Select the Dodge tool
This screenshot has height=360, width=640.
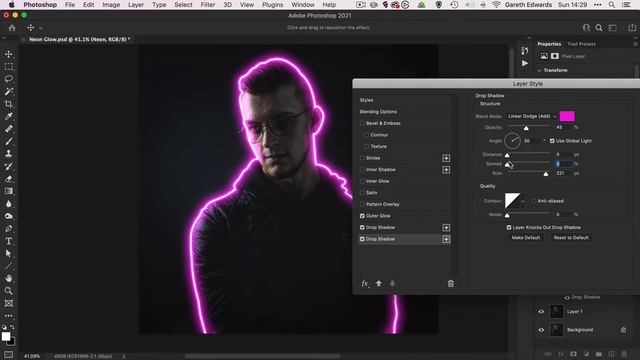pyautogui.click(x=9, y=216)
